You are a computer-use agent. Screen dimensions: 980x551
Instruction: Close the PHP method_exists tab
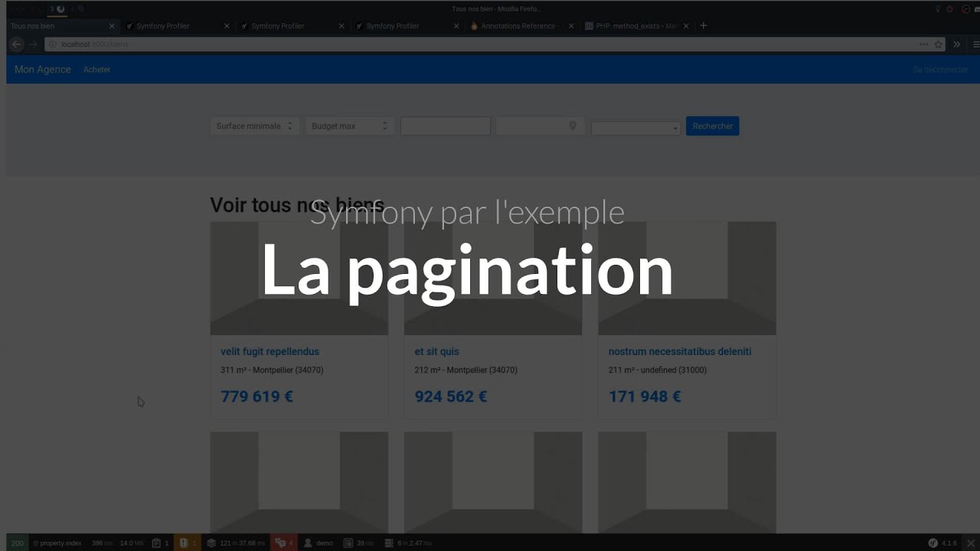(685, 26)
